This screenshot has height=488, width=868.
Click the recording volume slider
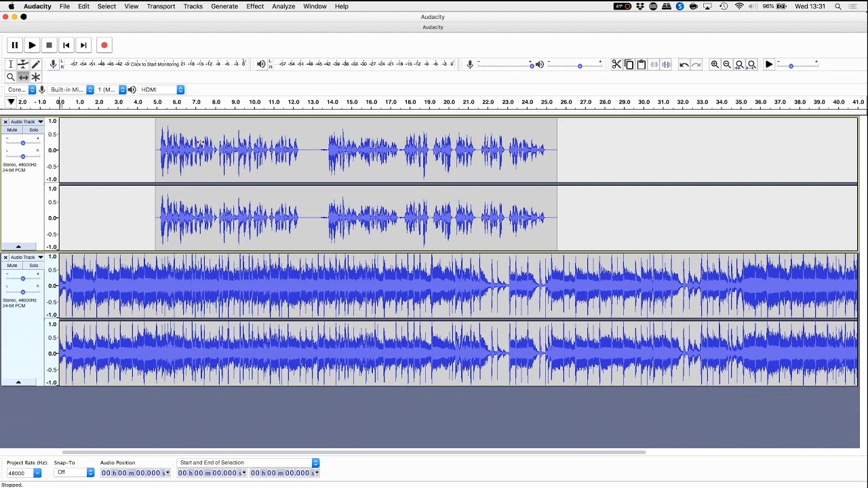pos(505,65)
